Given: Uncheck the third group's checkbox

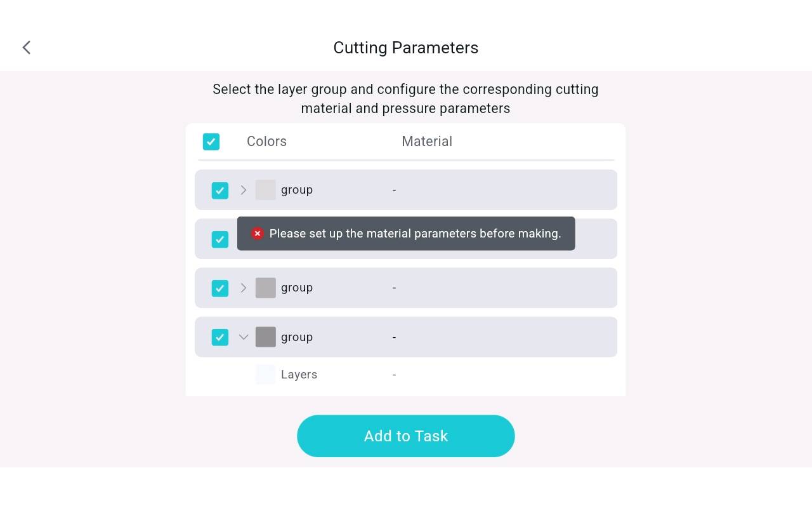Looking at the screenshot, I should tap(220, 288).
